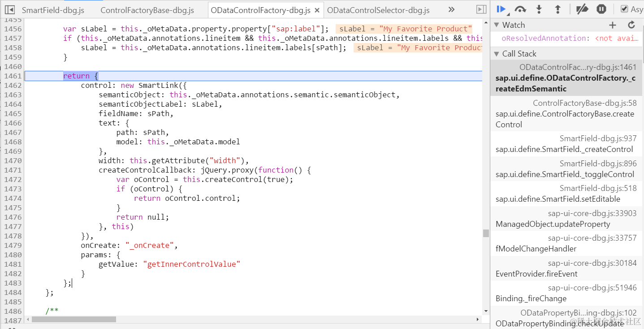The height and width of the screenshot is (329, 644).
Task: Click the horizontal scrollbar thumb
Action: tap(74, 320)
